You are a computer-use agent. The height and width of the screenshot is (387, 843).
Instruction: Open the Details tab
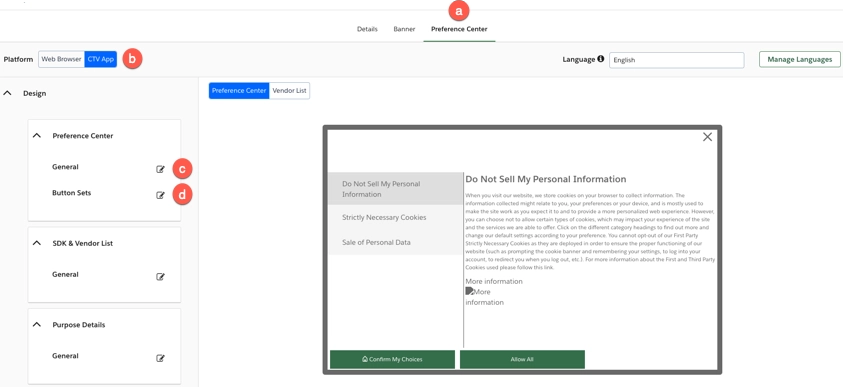click(x=367, y=29)
